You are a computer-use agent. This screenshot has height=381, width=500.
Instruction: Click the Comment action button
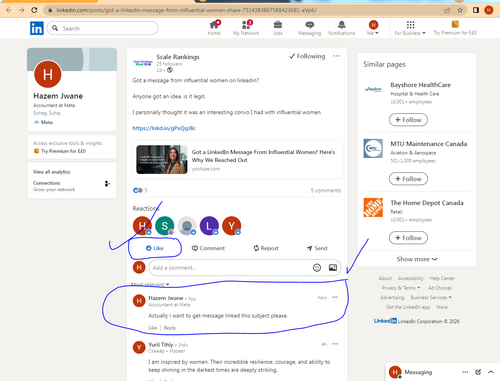(208, 248)
